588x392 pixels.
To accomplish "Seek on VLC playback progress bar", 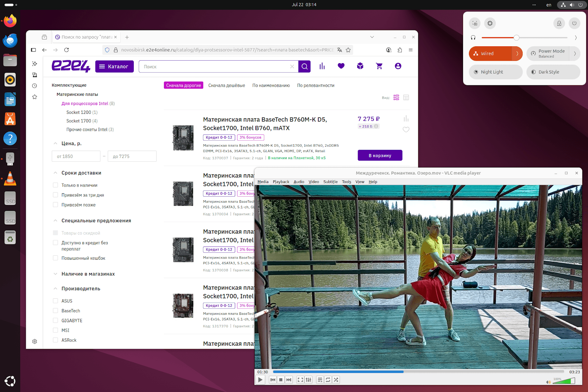I will click(419, 372).
